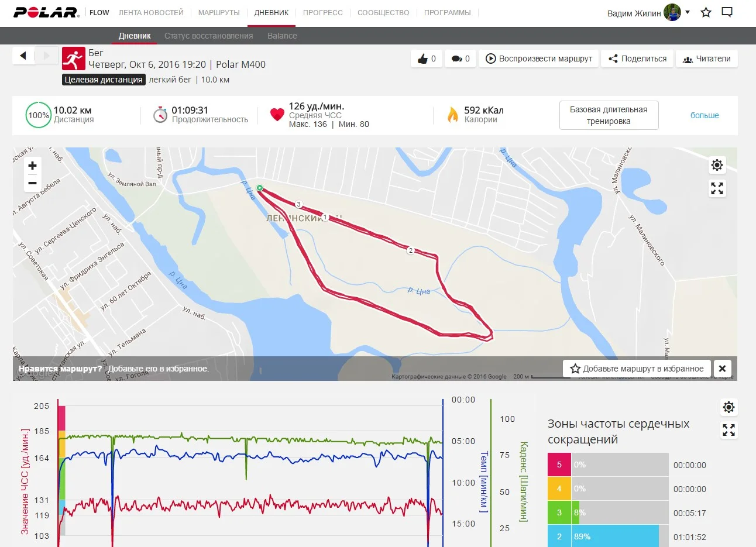Click zone 3 time 00:05:17
Viewport: 756px width, 547px height.
pyautogui.click(x=690, y=513)
